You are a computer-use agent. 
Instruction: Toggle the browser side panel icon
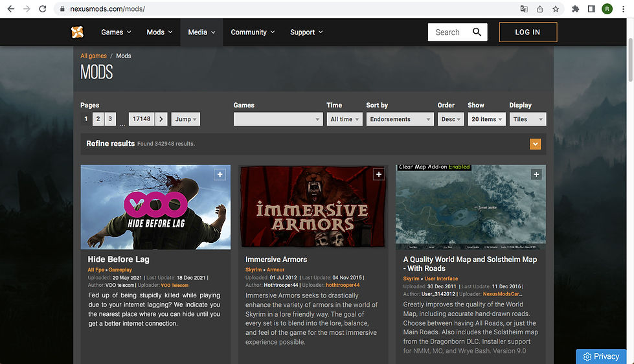(591, 9)
